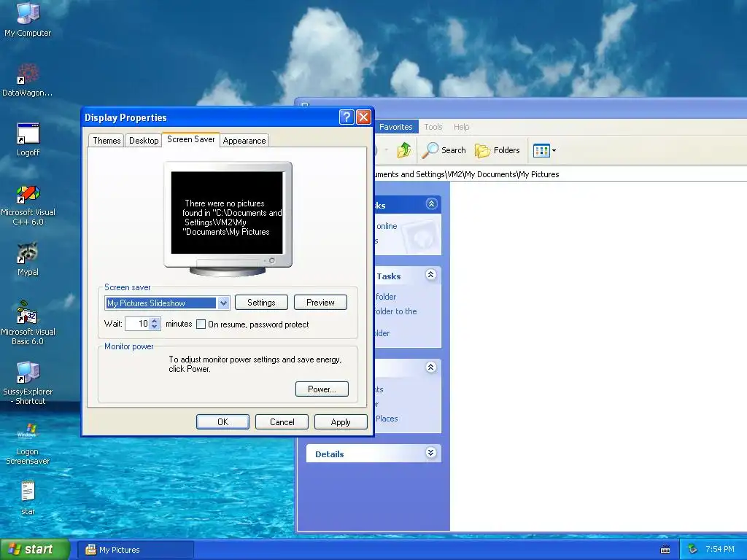Select the SussyExplorer shortcut icon
Screen dimensions: 747x560
28,384
